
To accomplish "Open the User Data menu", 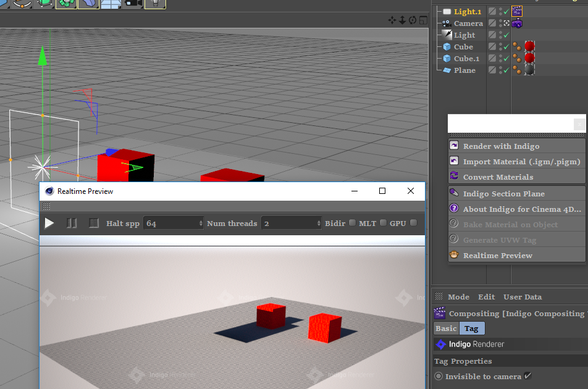I will [522, 297].
